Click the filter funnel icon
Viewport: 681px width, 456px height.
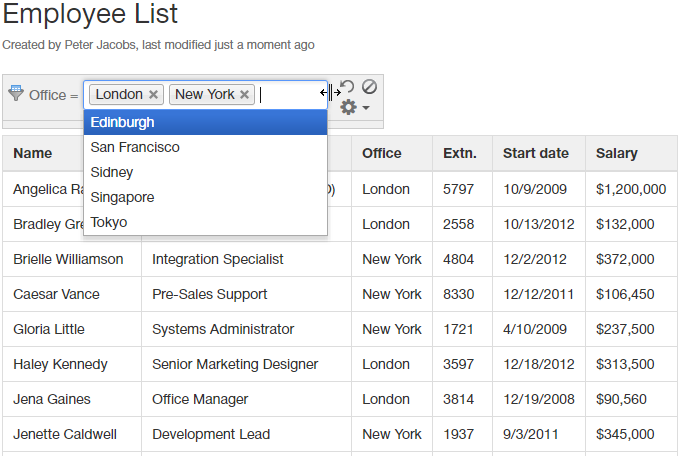point(15,94)
